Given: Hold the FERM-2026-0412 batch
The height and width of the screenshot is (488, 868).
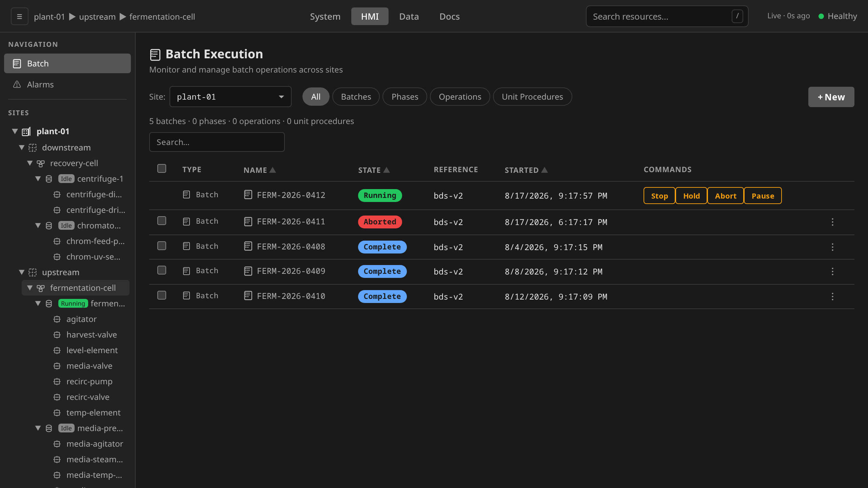Looking at the screenshot, I should [x=691, y=196].
